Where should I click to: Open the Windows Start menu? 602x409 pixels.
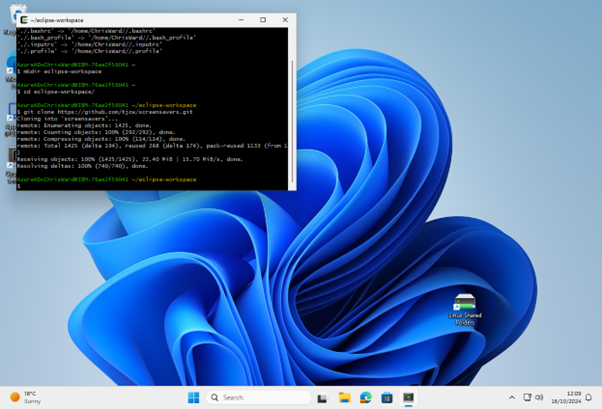click(x=193, y=397)
